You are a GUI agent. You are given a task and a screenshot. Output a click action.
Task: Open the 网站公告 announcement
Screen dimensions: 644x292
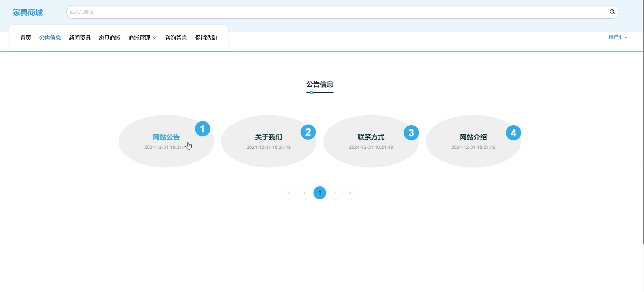point(166,137)
